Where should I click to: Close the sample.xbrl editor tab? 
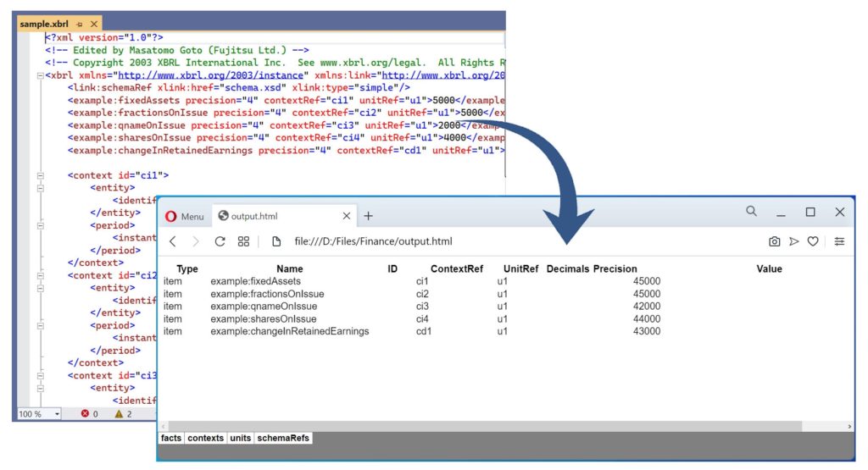tap(93, 25)
